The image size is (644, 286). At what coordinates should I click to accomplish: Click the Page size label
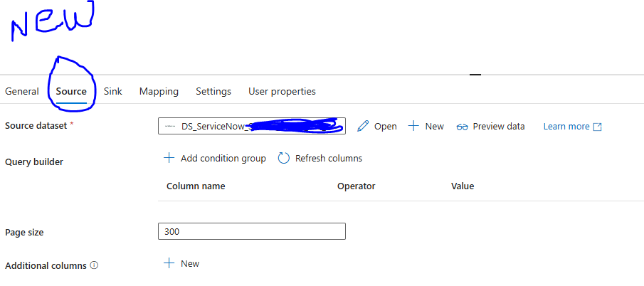tap(24, 232)
